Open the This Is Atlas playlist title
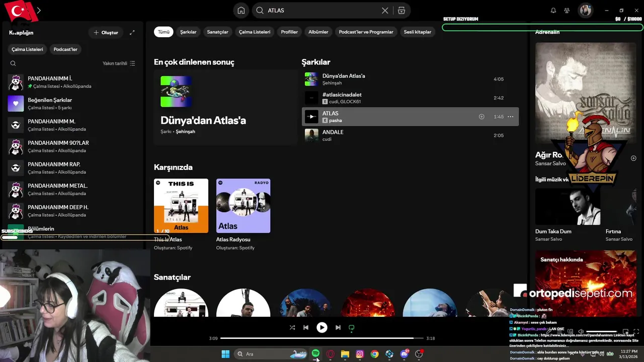Viewport: 644px width, 362px height. 168,240
